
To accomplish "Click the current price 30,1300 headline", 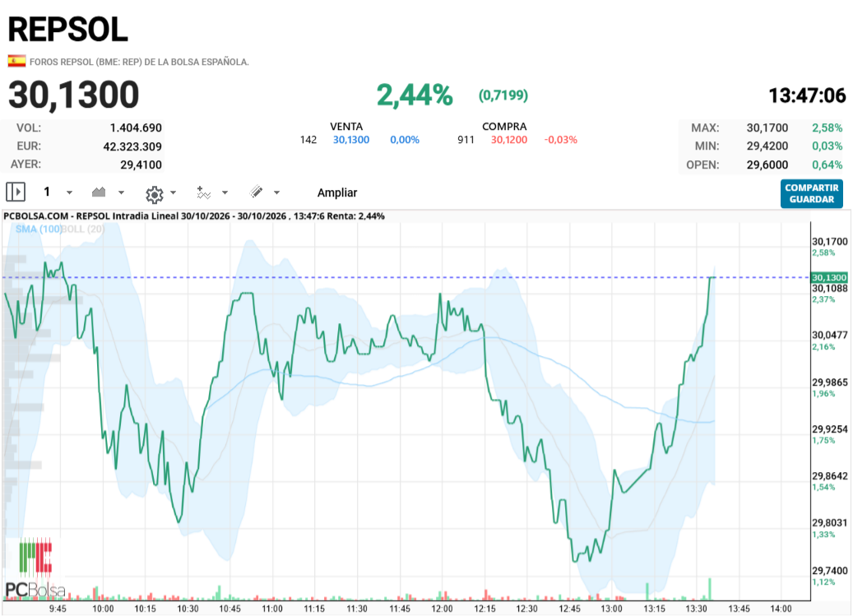I will coord(74,95).
